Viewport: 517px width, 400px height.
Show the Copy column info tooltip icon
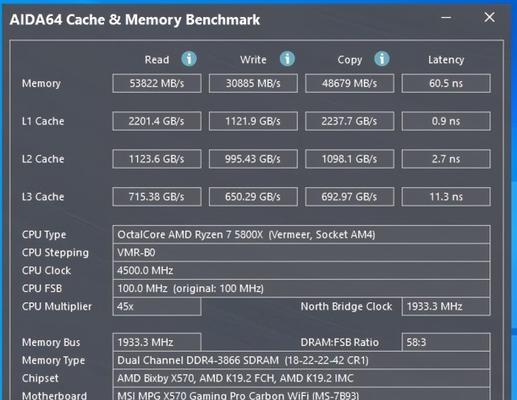(x=382, y=59)
